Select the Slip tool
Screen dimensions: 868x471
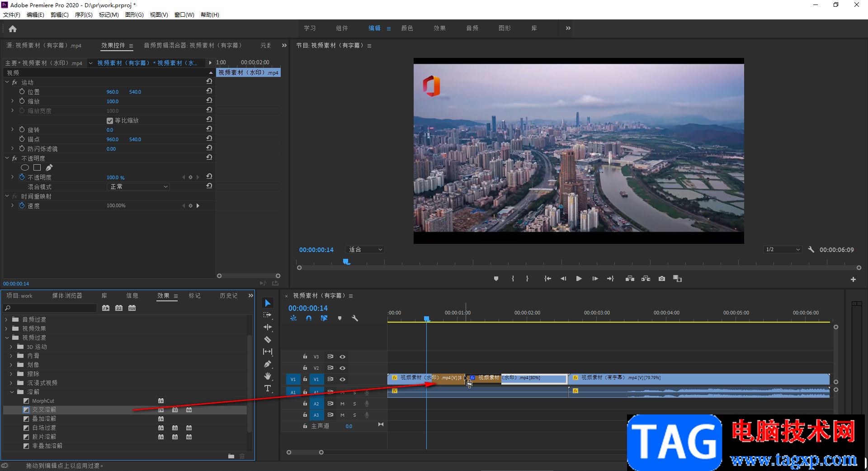pos(268,352)
